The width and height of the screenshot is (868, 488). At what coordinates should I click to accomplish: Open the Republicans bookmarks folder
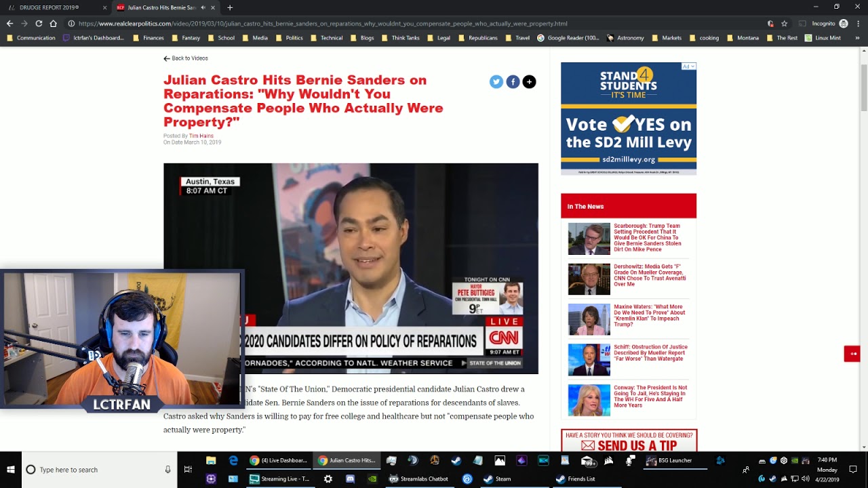[x=478, y=38]
